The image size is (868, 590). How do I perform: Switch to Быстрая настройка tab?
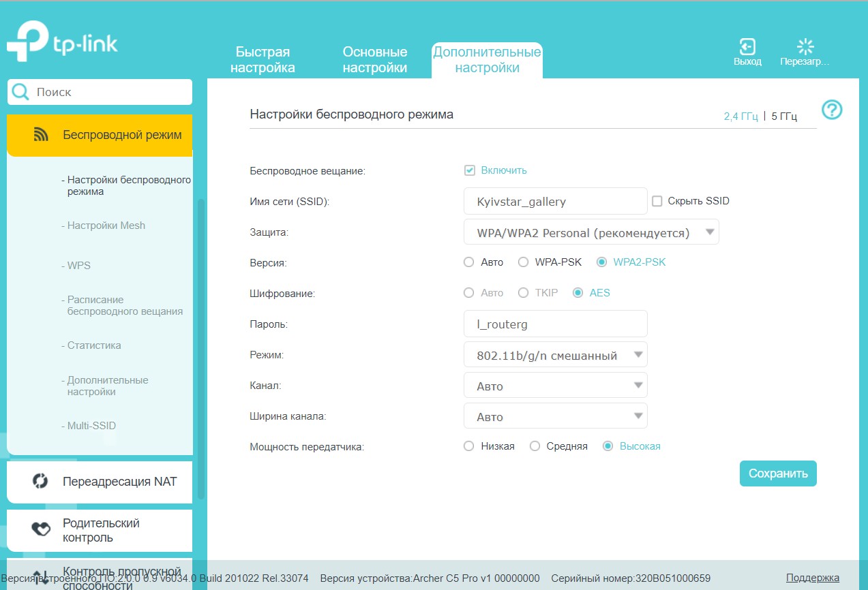pos(263,60)
